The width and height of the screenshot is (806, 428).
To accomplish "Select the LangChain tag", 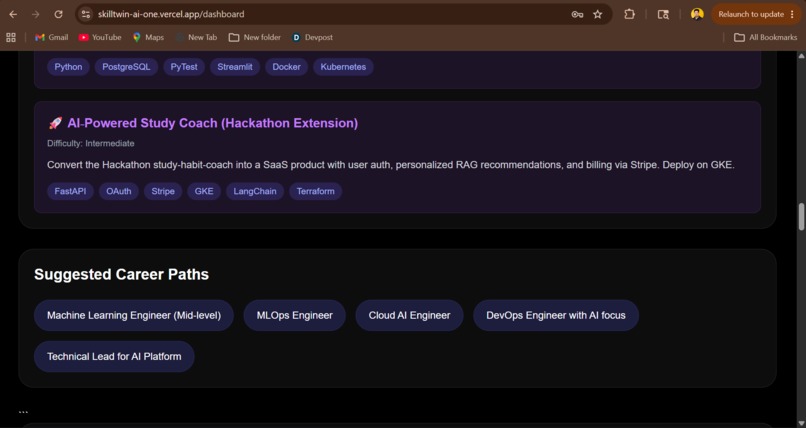I will 255,191.
